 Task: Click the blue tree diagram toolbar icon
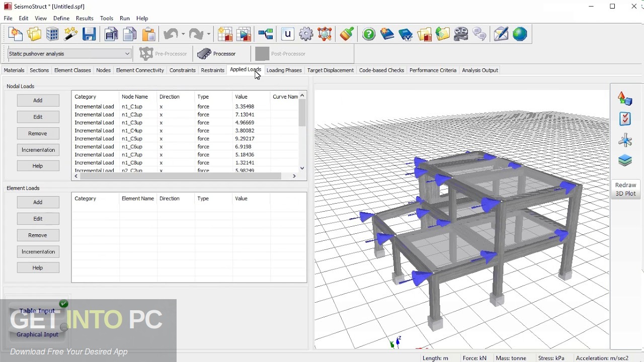266,34
